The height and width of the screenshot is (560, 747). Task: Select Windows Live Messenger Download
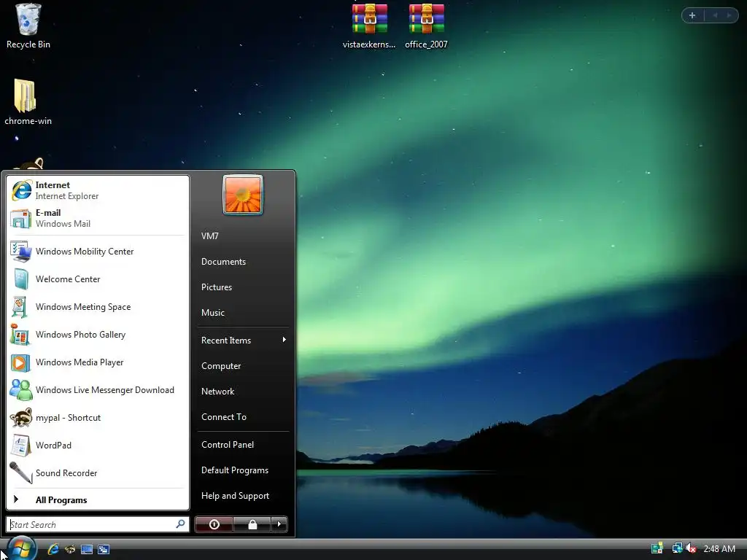[98, 390]
